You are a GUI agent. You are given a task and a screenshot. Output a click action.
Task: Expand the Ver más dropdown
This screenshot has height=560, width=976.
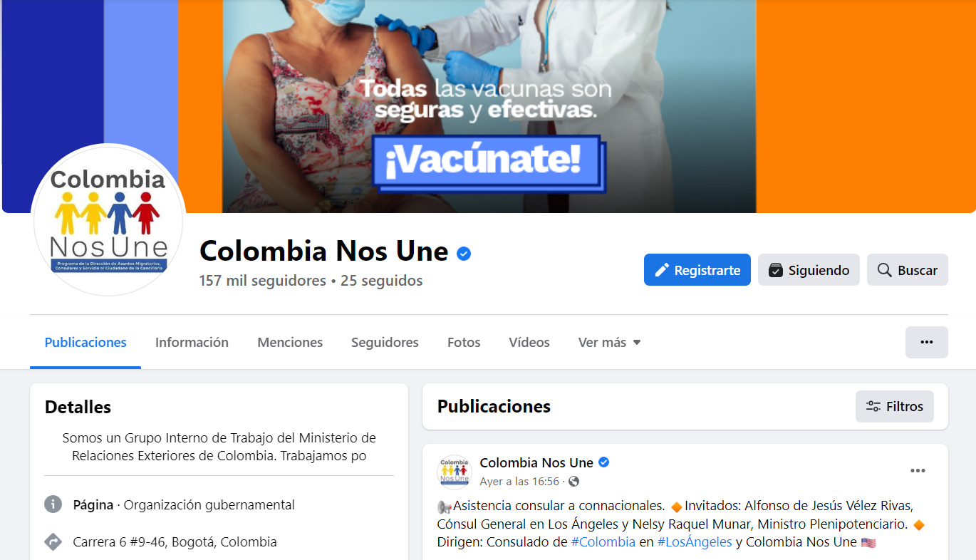pos(610,343)
